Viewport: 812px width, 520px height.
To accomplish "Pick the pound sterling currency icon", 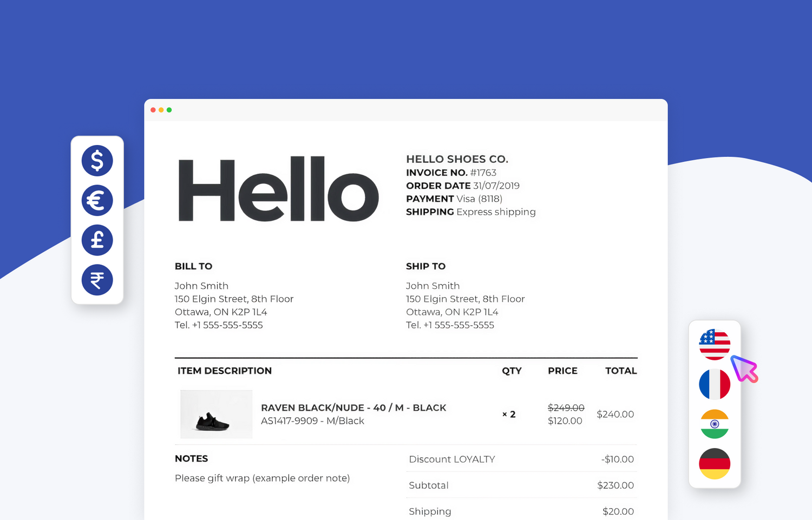I will pos(97,240).
